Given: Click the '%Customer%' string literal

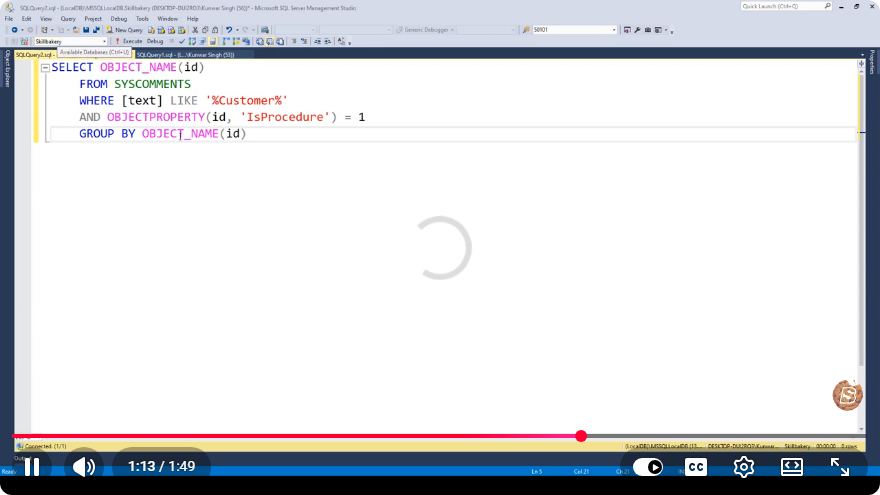Looking at the screenshot, I should click(247, 100).
